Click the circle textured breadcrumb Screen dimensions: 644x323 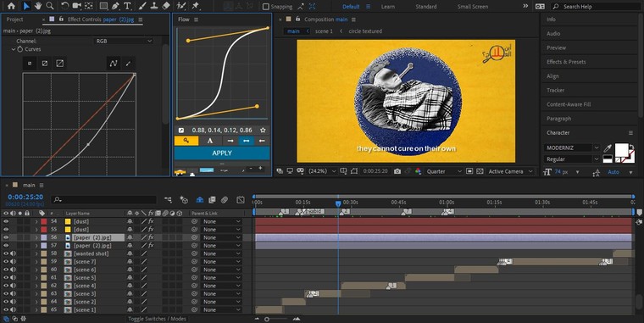(365, 31)
